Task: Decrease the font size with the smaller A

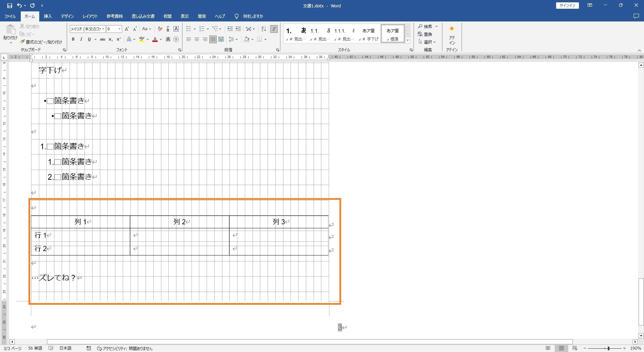Action: tap(135, 29)
